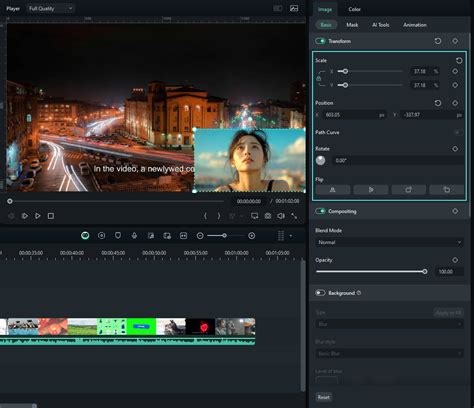Switch to the Color tab
474x408 pixels.
354,9
